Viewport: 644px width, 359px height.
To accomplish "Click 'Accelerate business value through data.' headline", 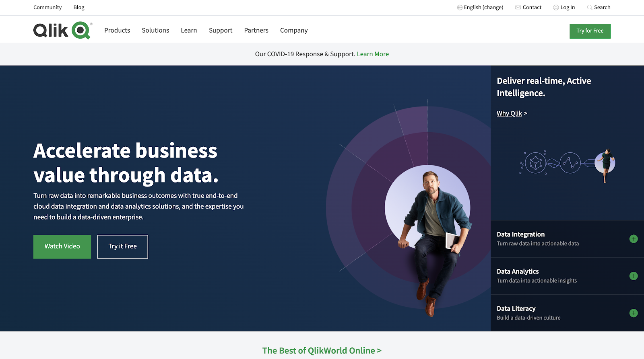I will pos(126,163).
